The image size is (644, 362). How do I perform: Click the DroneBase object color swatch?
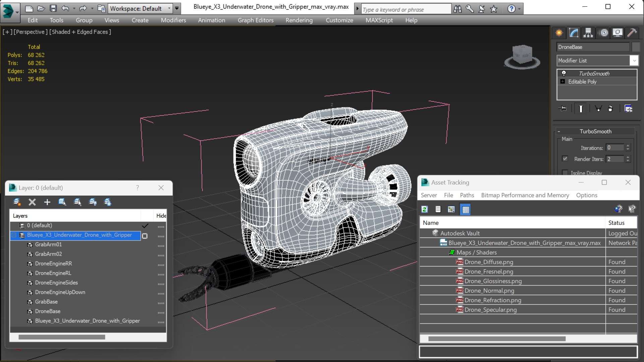tap(636, 47)
